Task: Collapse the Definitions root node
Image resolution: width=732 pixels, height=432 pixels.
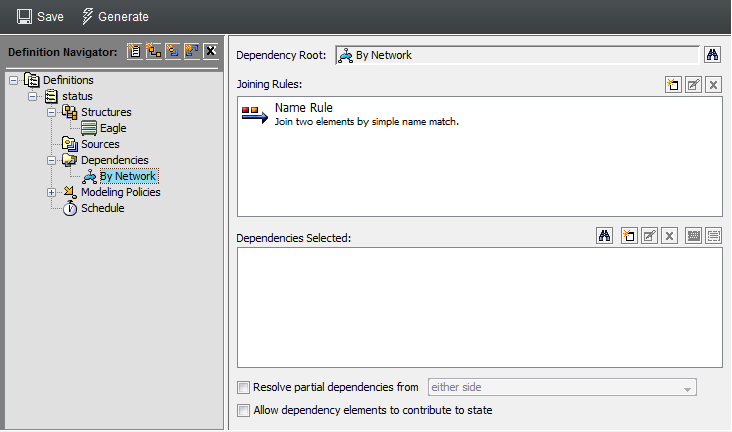Action: click(x=14, y=80)
